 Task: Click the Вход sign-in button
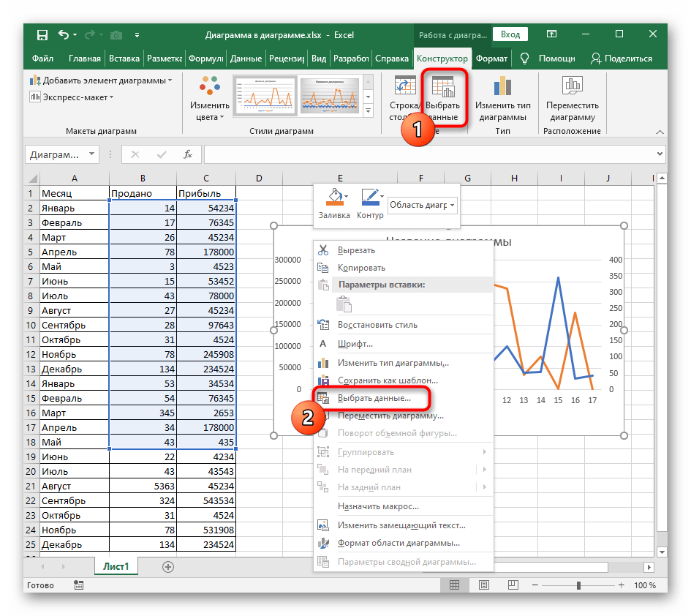(x=510, y=34)
